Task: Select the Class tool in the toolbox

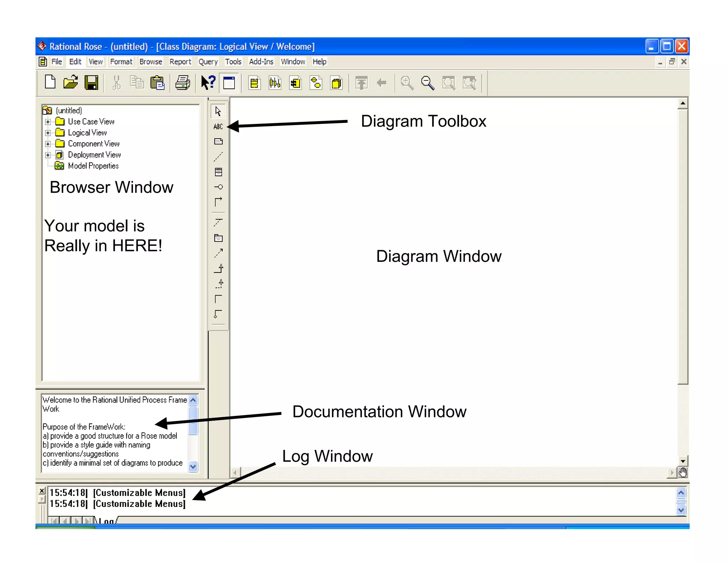Action: click(x=219, y=172)
